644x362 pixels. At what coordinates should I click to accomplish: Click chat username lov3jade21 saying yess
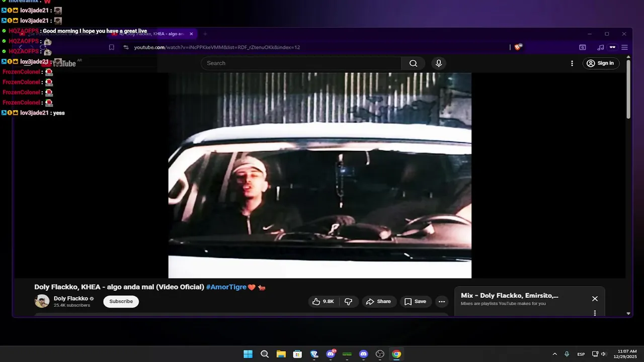(x=34, y=113)
